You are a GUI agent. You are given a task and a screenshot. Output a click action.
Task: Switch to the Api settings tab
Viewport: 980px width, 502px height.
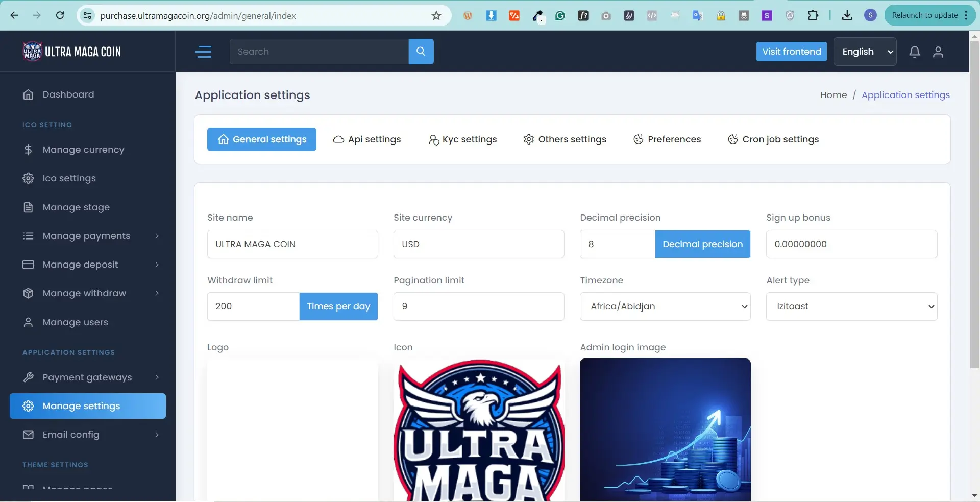point(367,139)
